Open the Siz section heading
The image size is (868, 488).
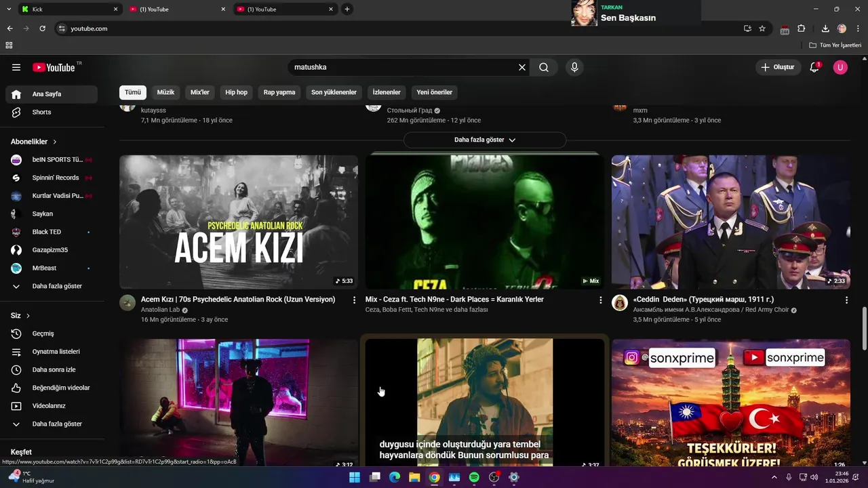click(20, 315)
